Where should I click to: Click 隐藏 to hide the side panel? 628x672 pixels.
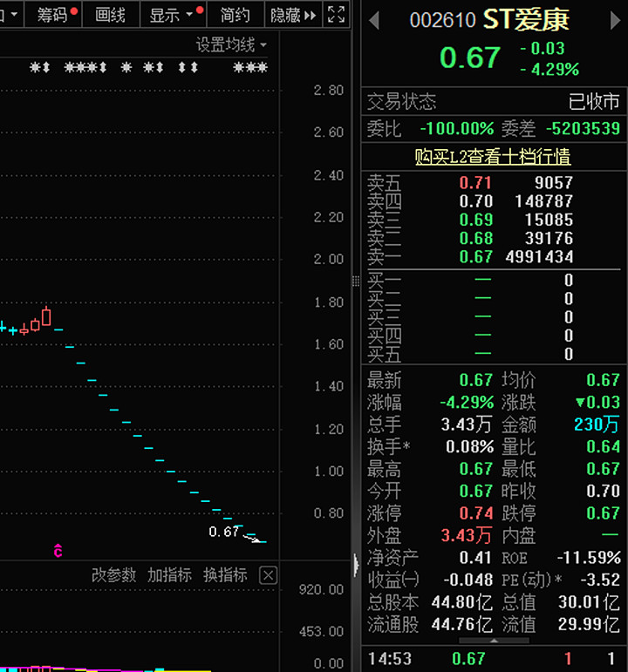pos(293,15)
